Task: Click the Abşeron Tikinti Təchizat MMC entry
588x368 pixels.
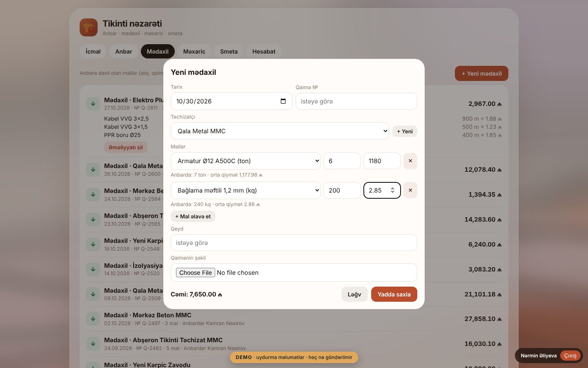Action: tap(163, 340)
